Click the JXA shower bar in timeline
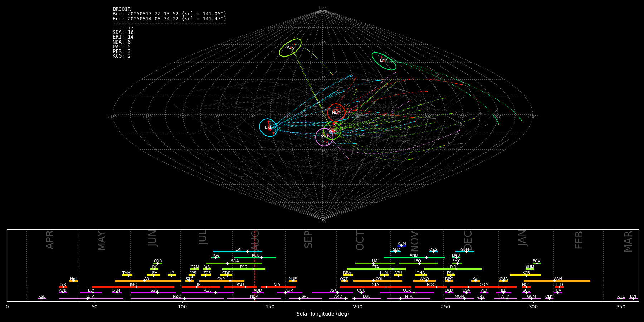The width and height of the screenshot is (644, 322). point(216,258)
